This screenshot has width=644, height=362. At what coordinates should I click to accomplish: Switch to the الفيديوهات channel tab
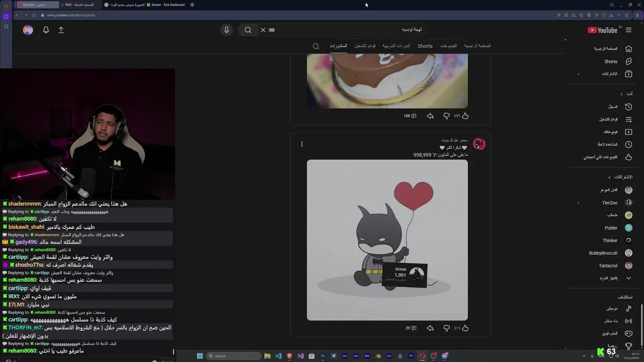point(448,46)
